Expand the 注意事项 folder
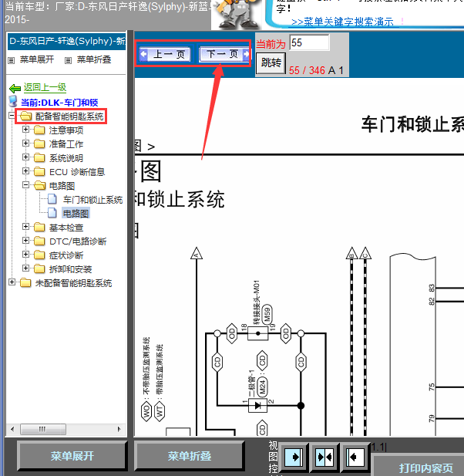Viewport: 464px width, 476px height. (x=25, y=130)
